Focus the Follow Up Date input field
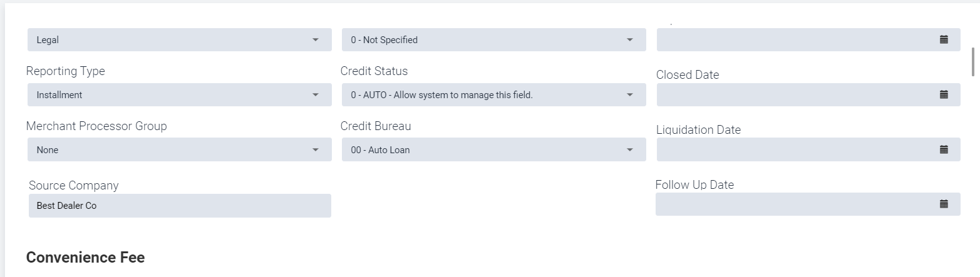 pyautogui.click(x=808, y=204)
